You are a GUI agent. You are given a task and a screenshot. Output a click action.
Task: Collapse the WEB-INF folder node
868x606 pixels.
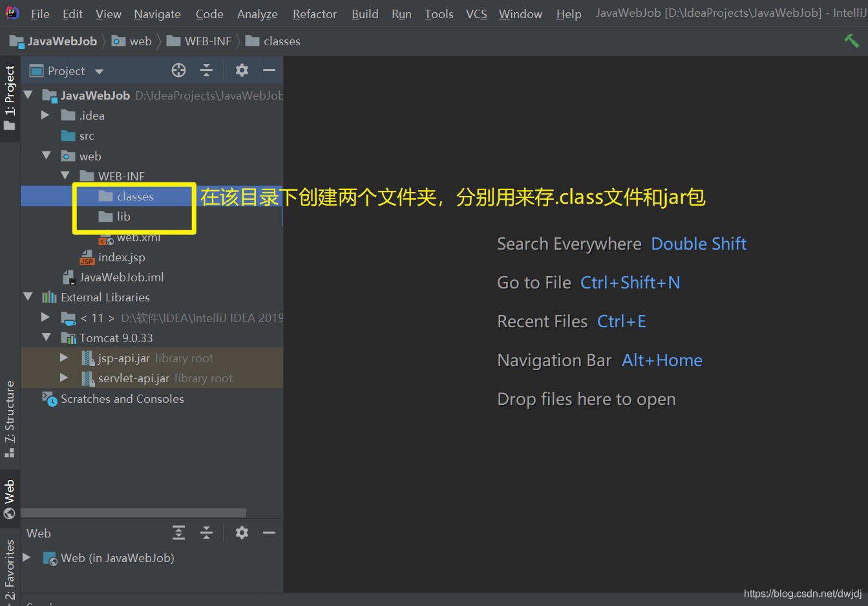pyautogui.click(x=65, y=176)
